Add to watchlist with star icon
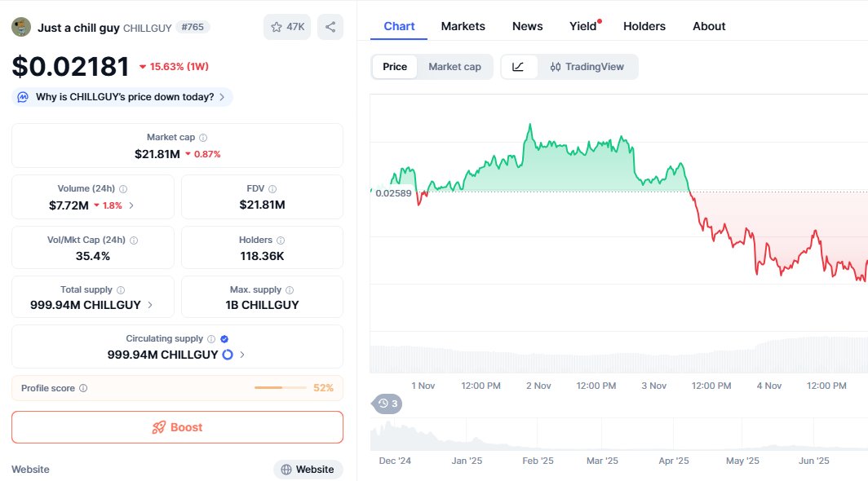Image resolution: width=868 pixels, height=481 pixels. [x=286, y=27]
